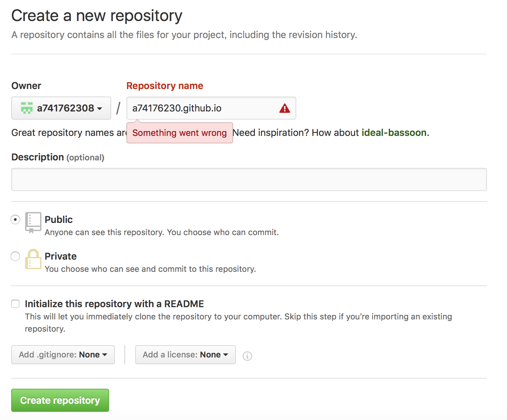Click the red Repository name label

pos(164,86)
